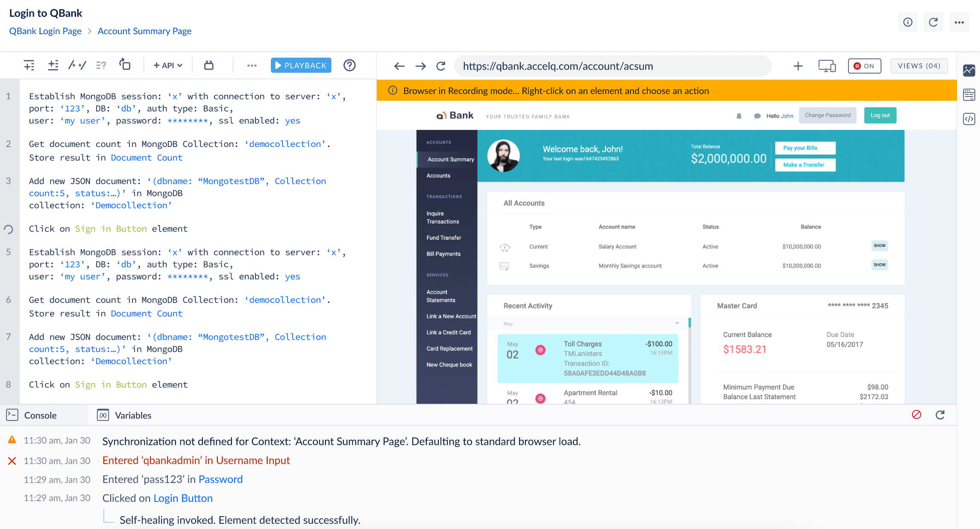980x529 pixels.
Task: Click the clear console icon
Action: point(916,414)
